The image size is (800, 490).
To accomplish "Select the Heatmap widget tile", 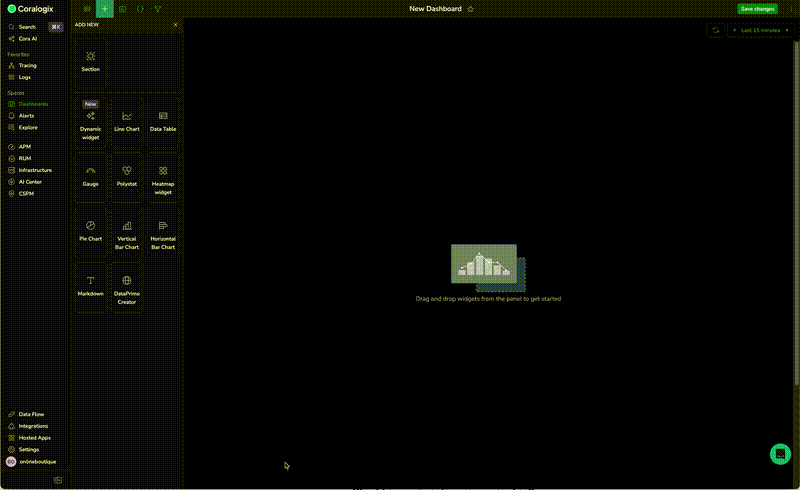I will [x=162, y=177].
